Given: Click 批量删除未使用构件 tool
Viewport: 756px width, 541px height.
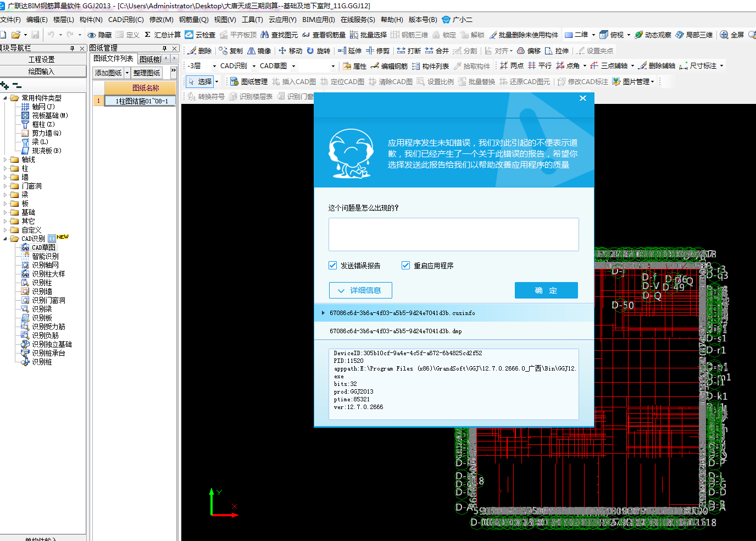Looking at the screenshot, I should (x=524, y=35).
